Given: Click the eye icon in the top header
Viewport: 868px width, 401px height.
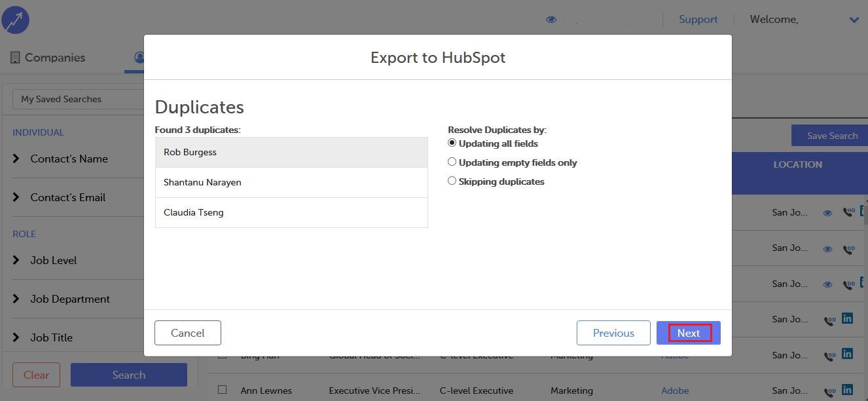Looking at the screenshot, I should tap(551, 20).
